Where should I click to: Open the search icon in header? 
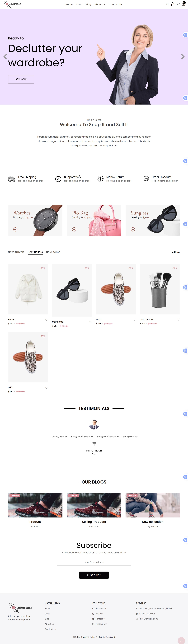point(168,4)
